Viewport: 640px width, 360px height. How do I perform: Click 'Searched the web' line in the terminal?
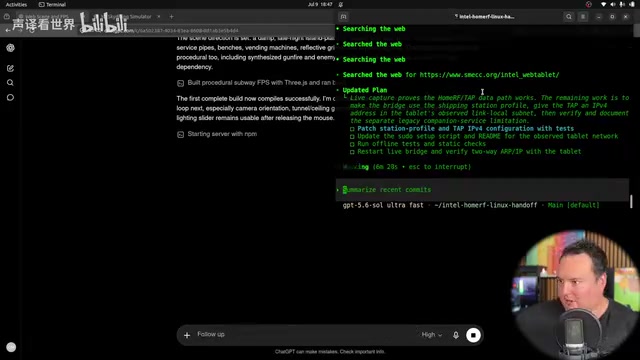coord(372,44)
